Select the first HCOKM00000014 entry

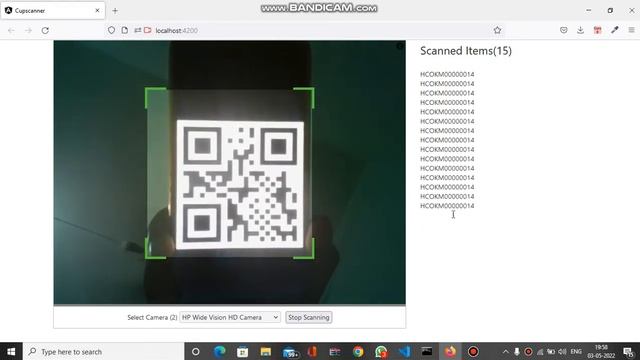pyautogui.click(x=447, y=74)
